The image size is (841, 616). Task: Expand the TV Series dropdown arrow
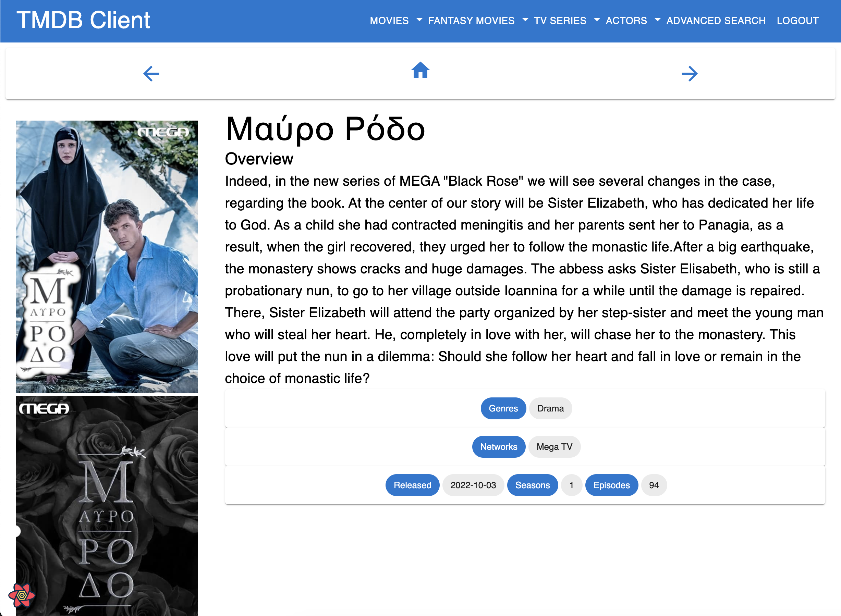(x=597, y=20)
